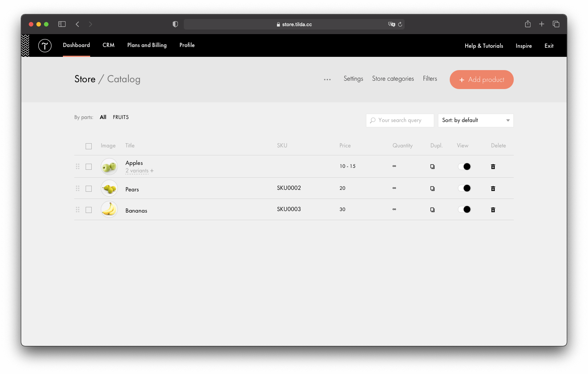Click inside the search query field
Viewport: 588px width, 374px height.
(402, 120)
